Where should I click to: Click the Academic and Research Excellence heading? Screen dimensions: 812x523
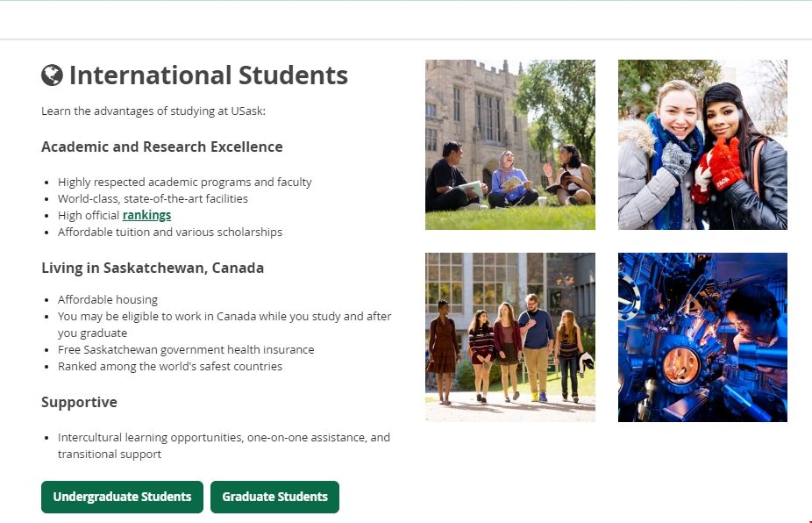point(161,147)
